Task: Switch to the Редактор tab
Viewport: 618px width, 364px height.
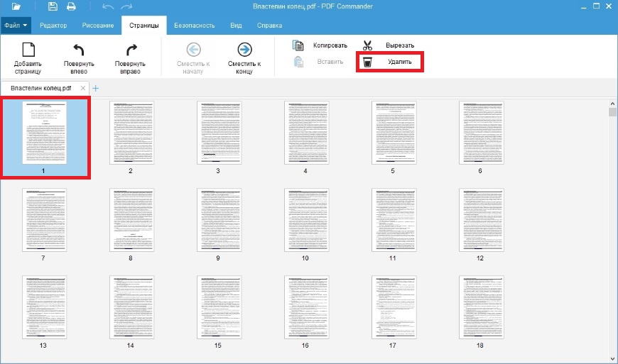Action: (x=53, y=25)
